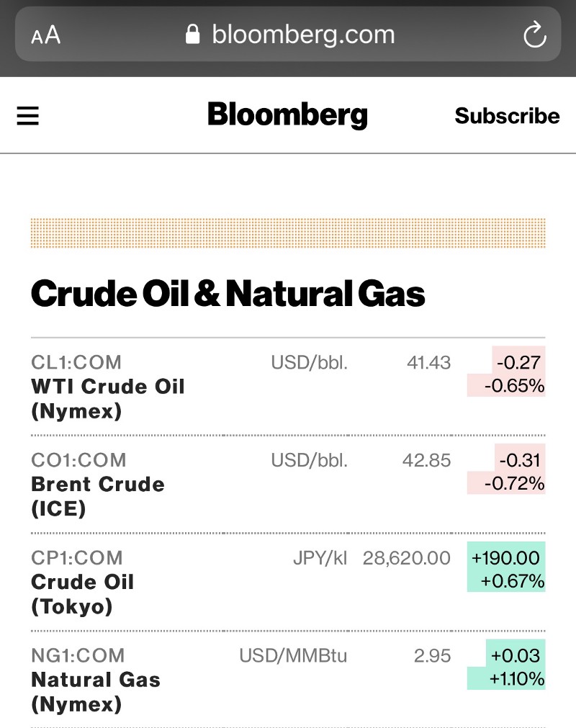Image resolution: width=576 pixels, height=728 pixels.
Task: Open Crude Oil (Tokyo) quote
Action: (82, 594)
